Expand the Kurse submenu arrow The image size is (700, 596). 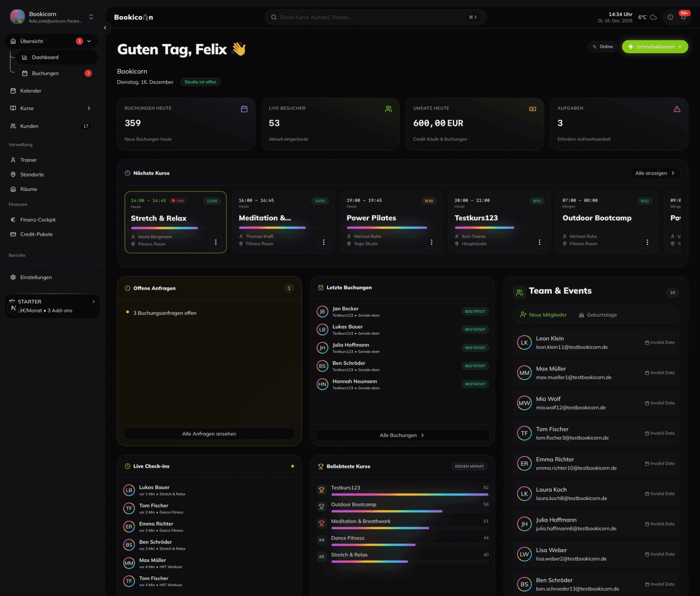point(89,108)
